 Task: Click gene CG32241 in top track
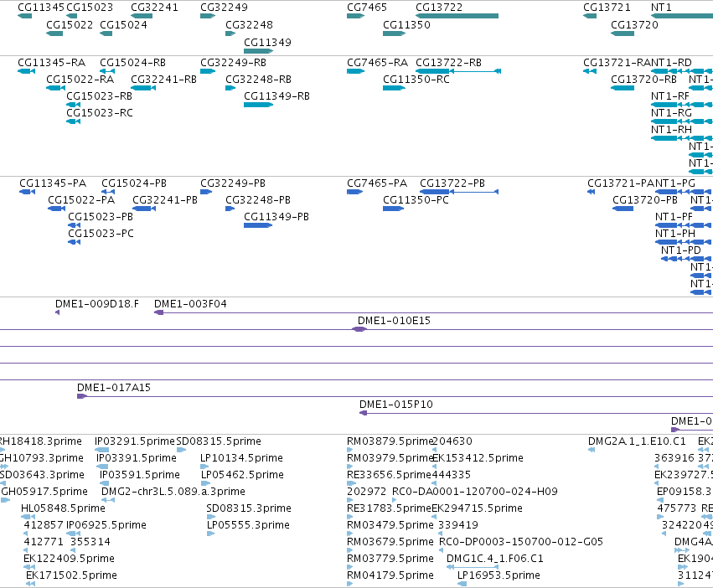pyautogui.click(x=142, y=16)
